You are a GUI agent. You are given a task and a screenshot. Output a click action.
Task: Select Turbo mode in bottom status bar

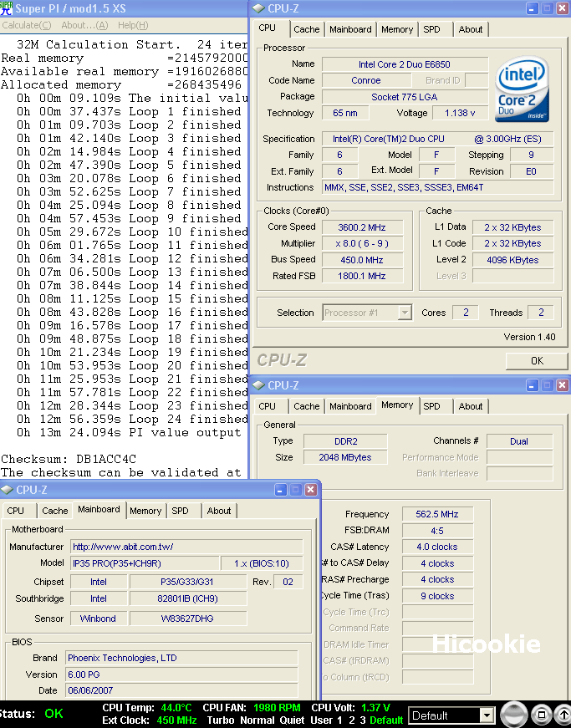tap(221, 720)
